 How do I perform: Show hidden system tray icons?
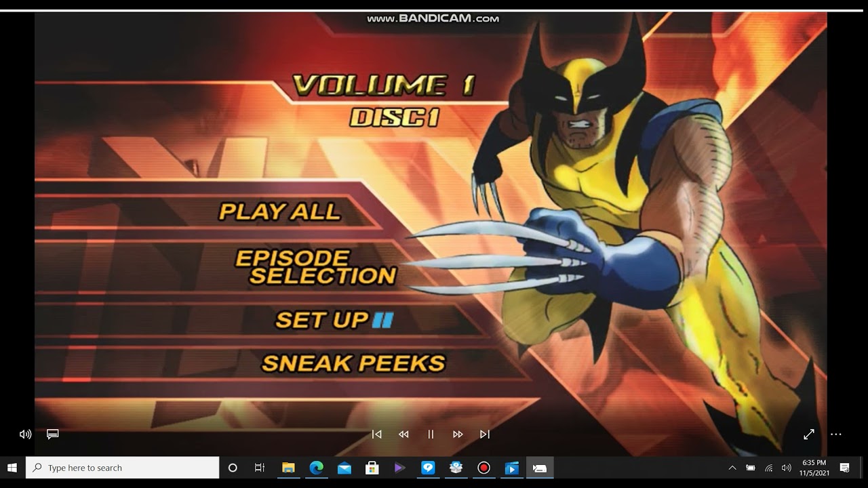point(732,468)
